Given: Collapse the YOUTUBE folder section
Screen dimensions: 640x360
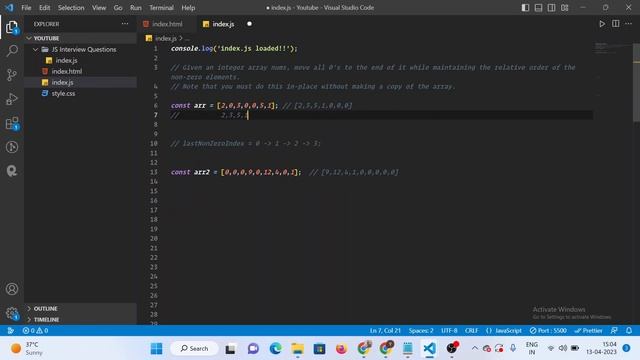Looking at the screenshot, I should click(x=80, y=38).
